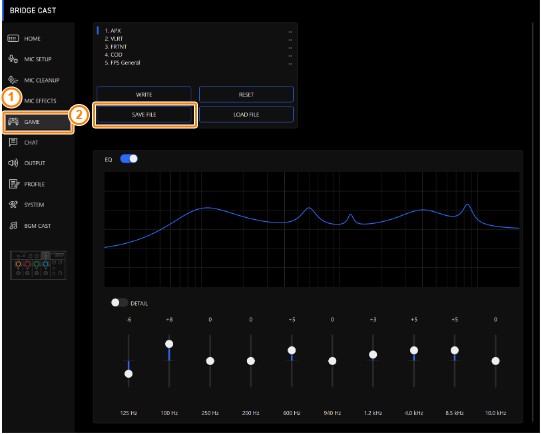Open CHAT via its speech icon
The height and width of the screenshot is (434, 541).
coord(13,142)
